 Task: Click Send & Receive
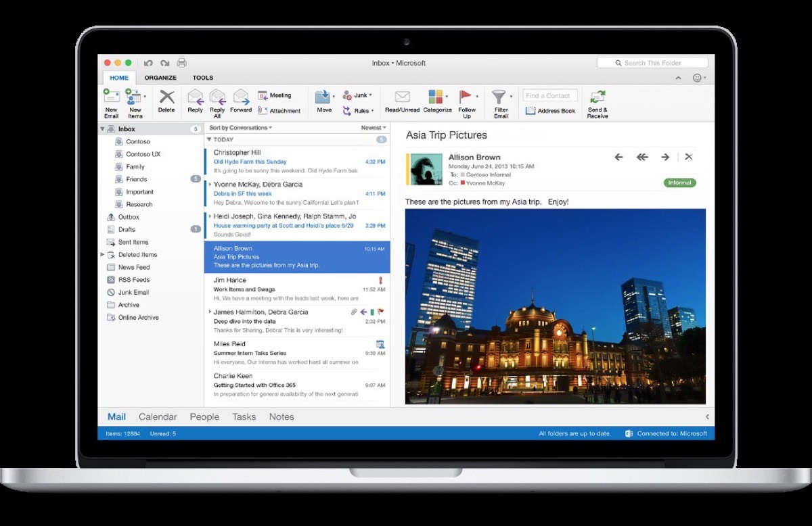tap(597, 101)
